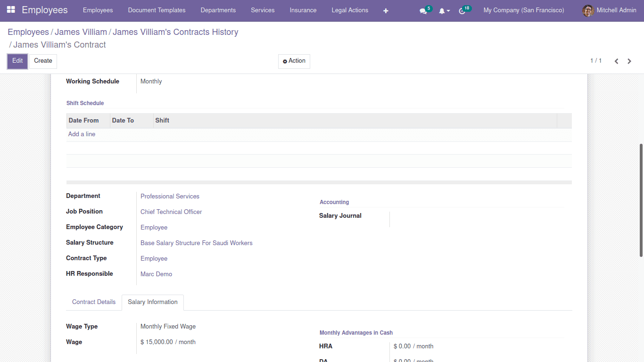The height and width of the screenshot is (362, 644).
Task: Open the Action gear menu
Action: click(x=294, y=61)
